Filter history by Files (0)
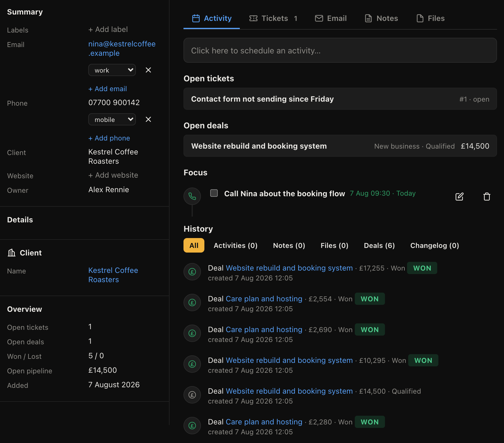The width and height of the screenshot is (504, 443). pos(334,246)
